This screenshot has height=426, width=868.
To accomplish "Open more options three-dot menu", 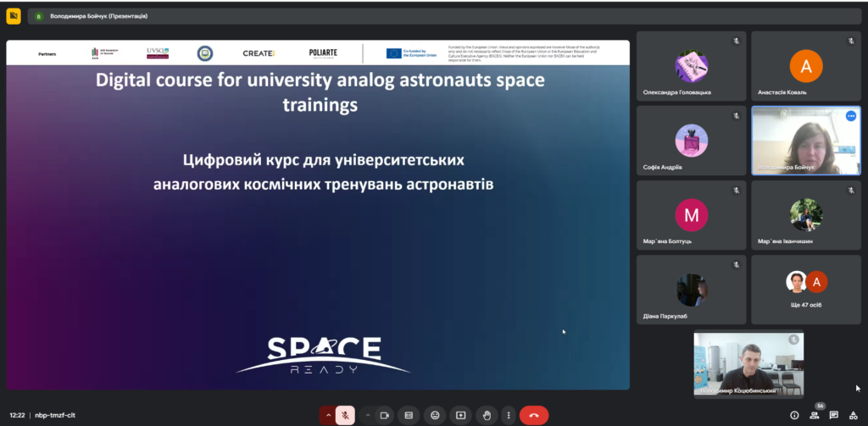I will (508, 415).
